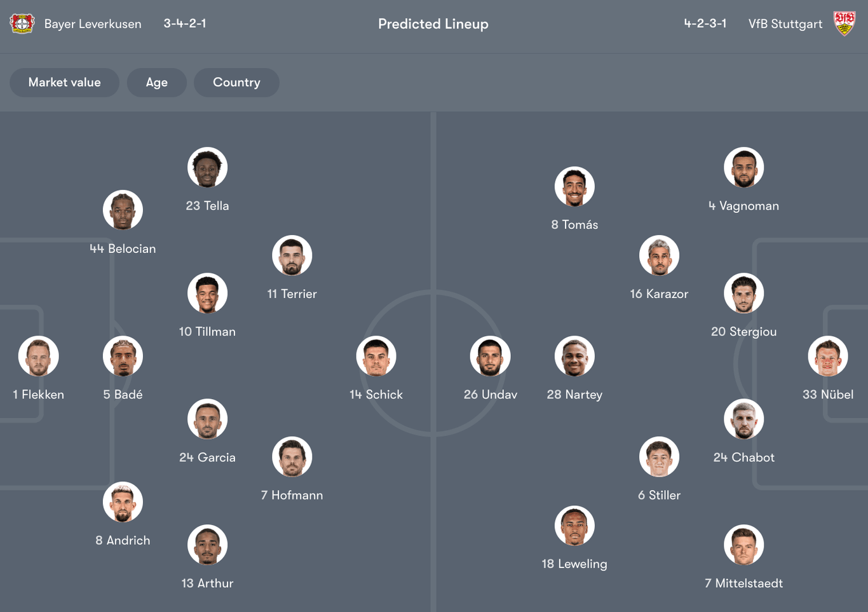This screenshot has height=612, width=868.
Task: Select Nübel's goalkeeper portrait
Action: [x=828, y=356]
